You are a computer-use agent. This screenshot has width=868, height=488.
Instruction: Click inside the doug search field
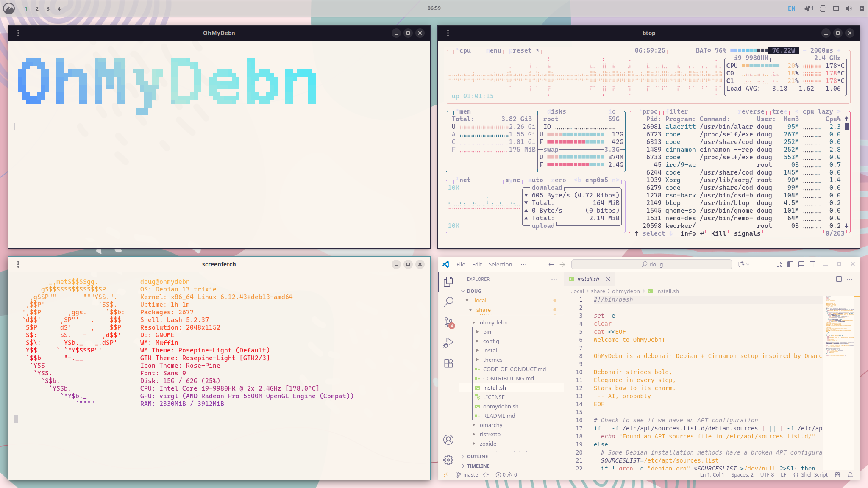tap(653, 264)
